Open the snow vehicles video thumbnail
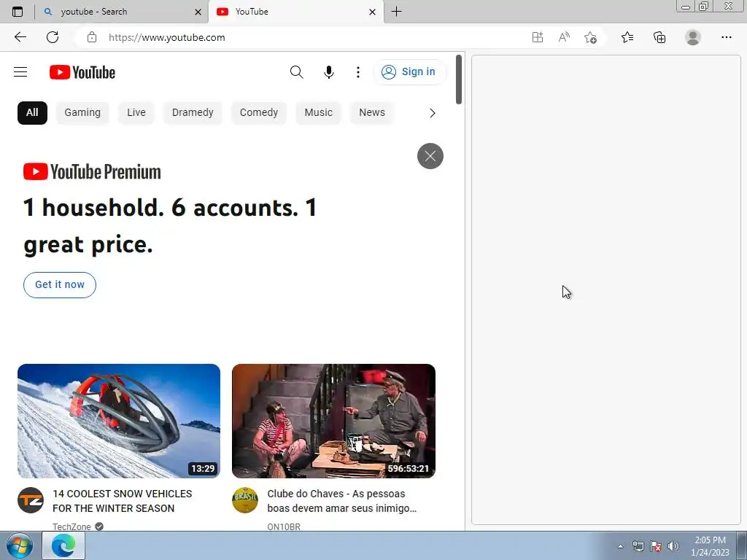This screenshot has width=747, height=560. click(x=119, y=421)
